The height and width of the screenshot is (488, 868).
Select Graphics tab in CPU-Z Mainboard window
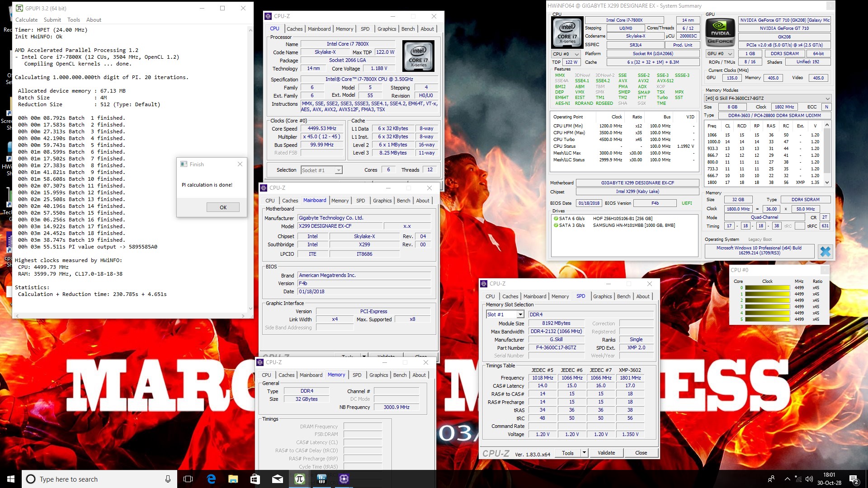coord(382,201)
